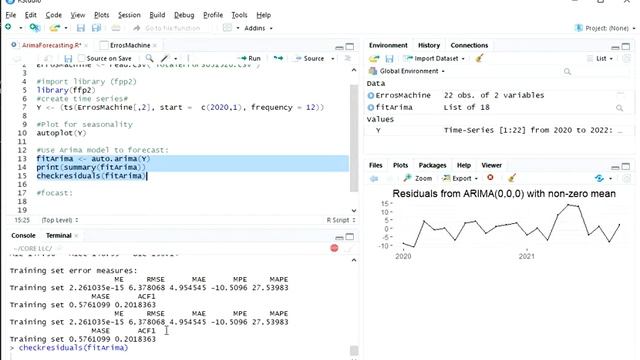The image size is (640, 360).
Task: Switch to the Terminal tab
Action: click(58, 236)
